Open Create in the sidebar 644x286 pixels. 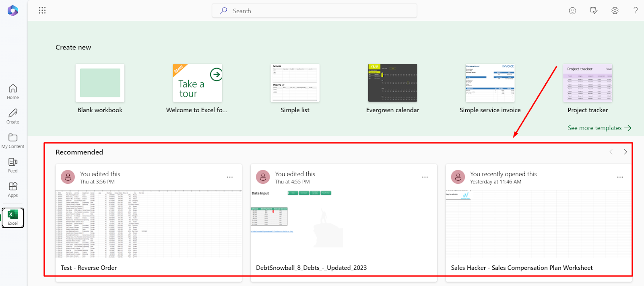pos(13,116)
